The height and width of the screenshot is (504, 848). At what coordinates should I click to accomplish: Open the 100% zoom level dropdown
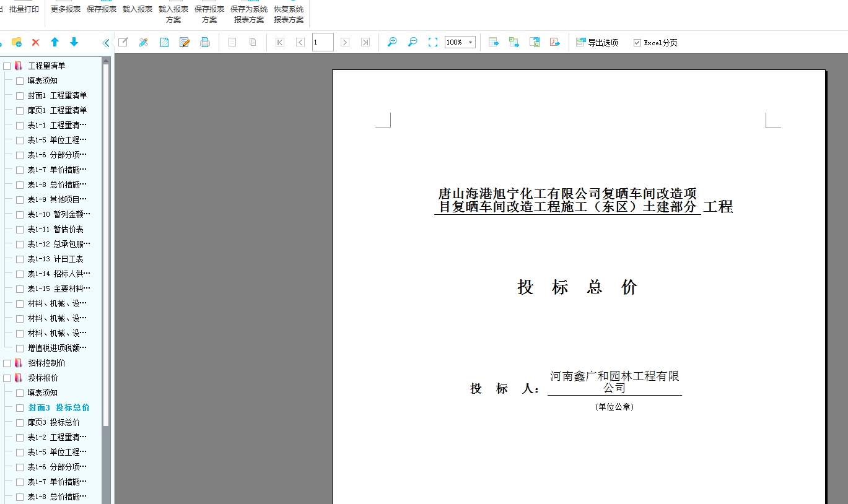click(471, 42)
